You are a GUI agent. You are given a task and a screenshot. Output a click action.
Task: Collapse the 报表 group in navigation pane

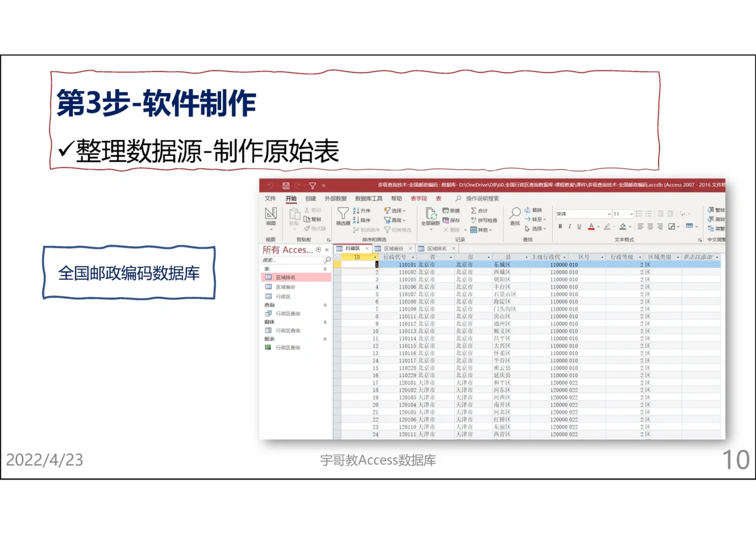coord(325,339)
